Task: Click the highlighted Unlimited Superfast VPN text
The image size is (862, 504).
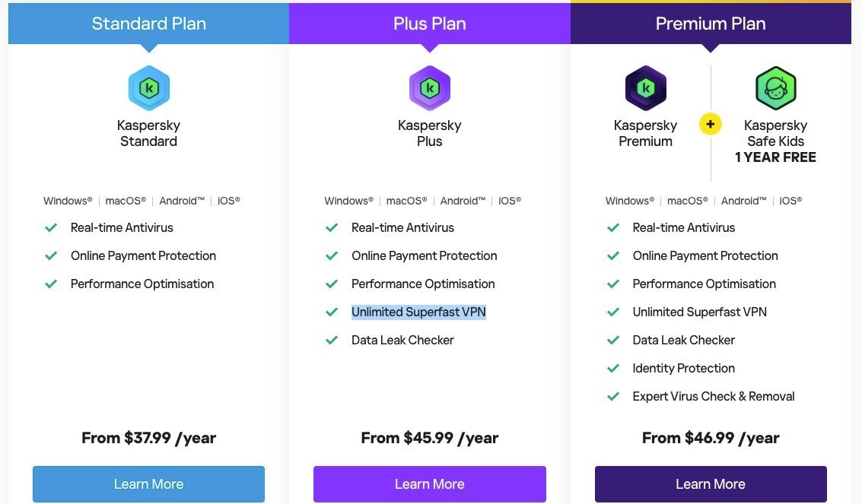Action: click(418, 312)
